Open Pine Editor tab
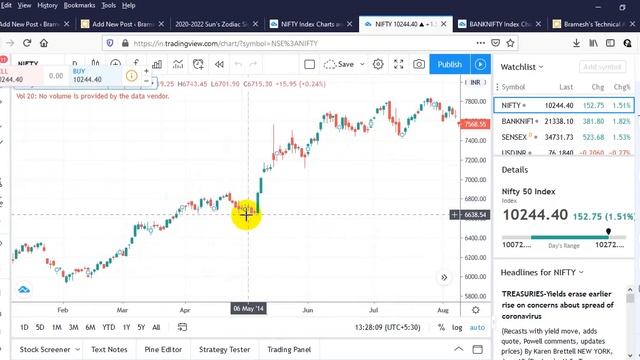Viewport: 640px width, 360px height. coord(163,349)
